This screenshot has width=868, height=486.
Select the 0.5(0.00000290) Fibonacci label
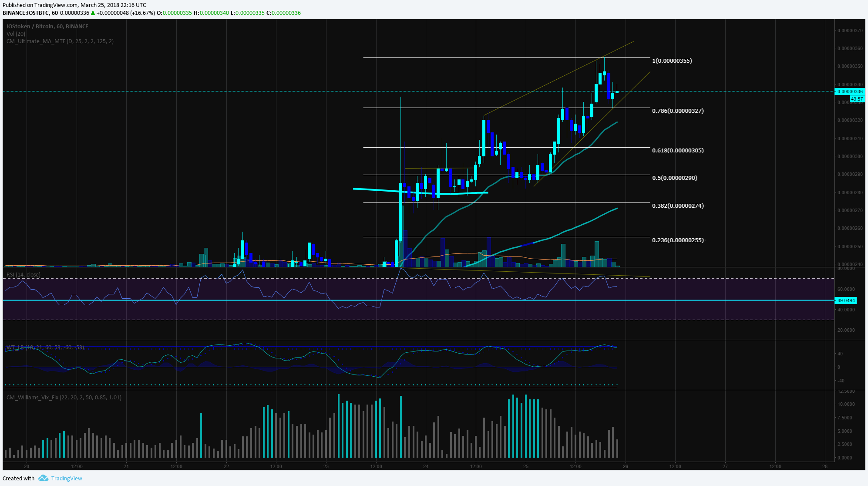tap(675, 178)
